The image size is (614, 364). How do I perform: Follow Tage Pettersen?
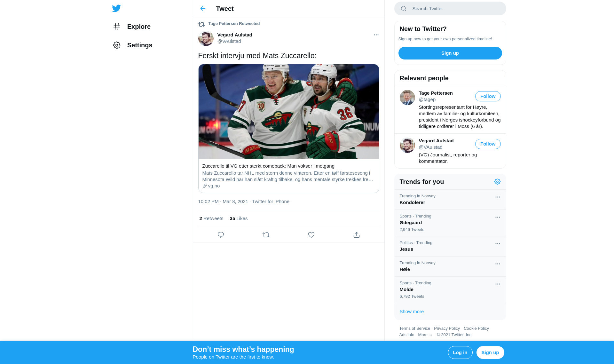488,96
